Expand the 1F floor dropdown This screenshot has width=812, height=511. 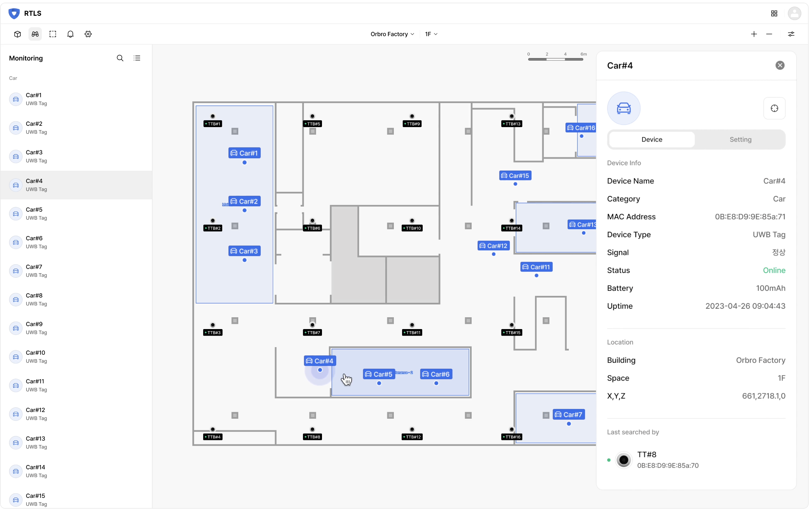pyautogui.click(x=431, y=34)
